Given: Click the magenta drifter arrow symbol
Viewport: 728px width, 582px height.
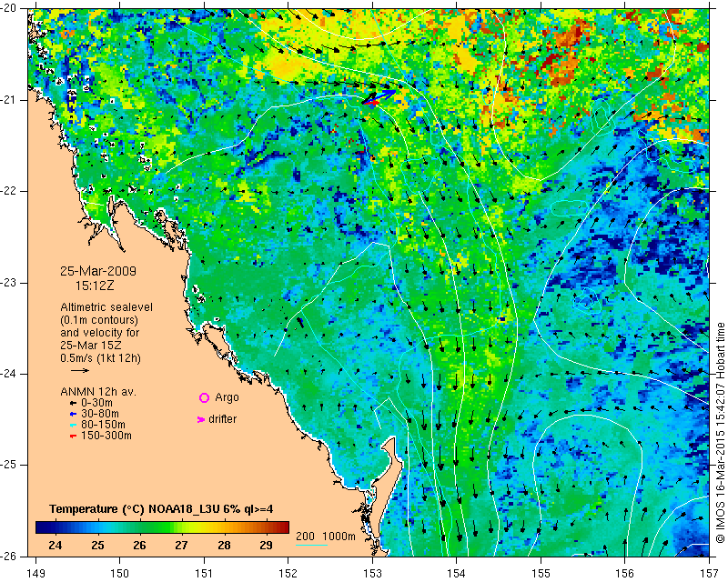Looking at the screenshot, I should 200,419.
